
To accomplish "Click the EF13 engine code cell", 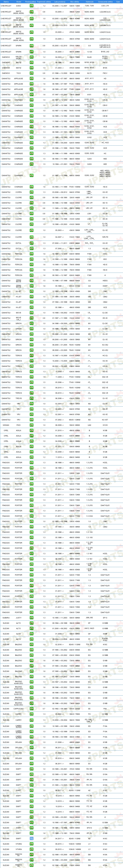I will [x=105, y=618].
